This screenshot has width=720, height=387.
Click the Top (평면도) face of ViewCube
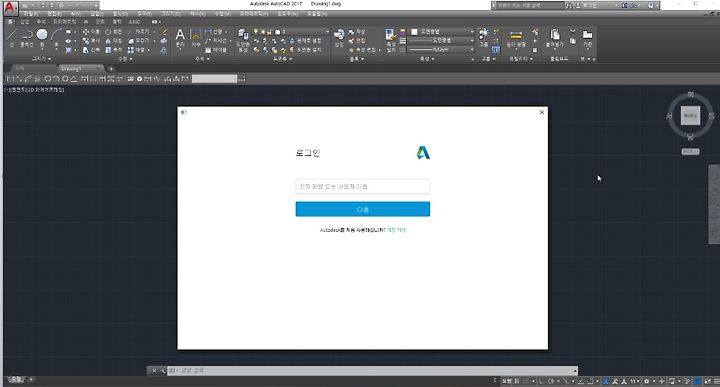tap(690, 116)
